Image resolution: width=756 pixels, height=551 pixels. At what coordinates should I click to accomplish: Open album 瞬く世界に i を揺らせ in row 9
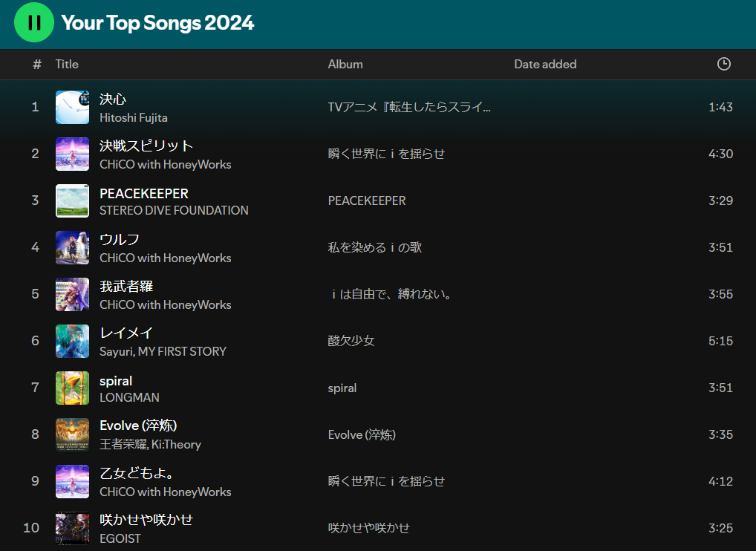386,481
